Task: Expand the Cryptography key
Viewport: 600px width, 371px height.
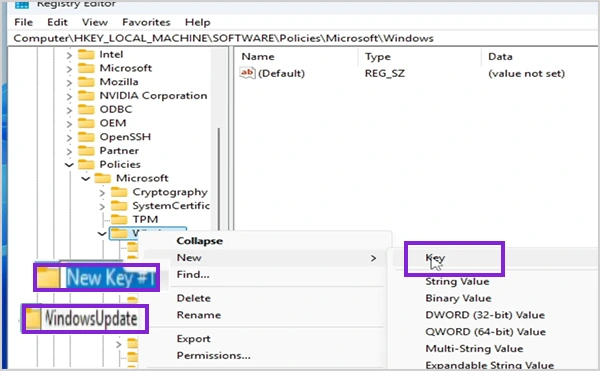Action: 102,193
